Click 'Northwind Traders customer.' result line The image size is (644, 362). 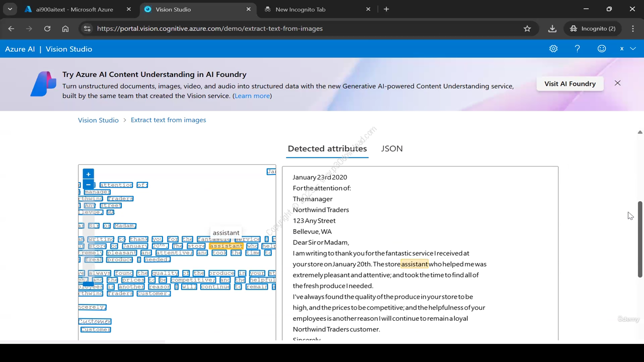coord(337,329)
